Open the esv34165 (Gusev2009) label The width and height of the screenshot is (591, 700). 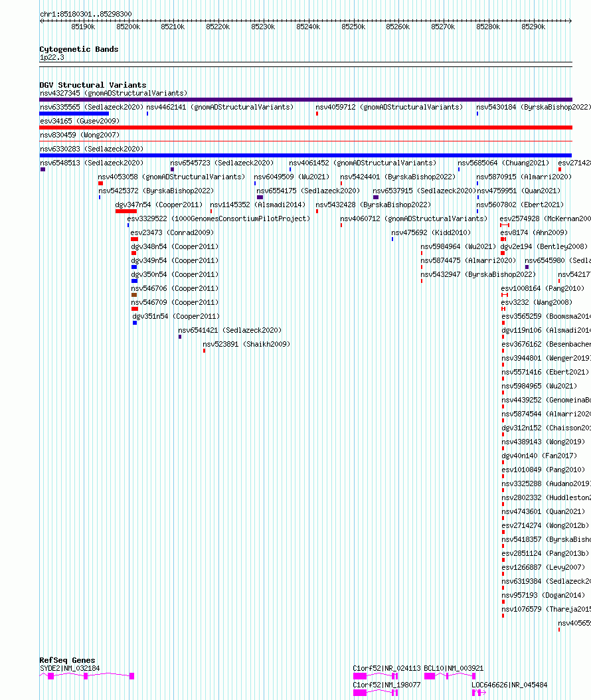tap(80, 121)
